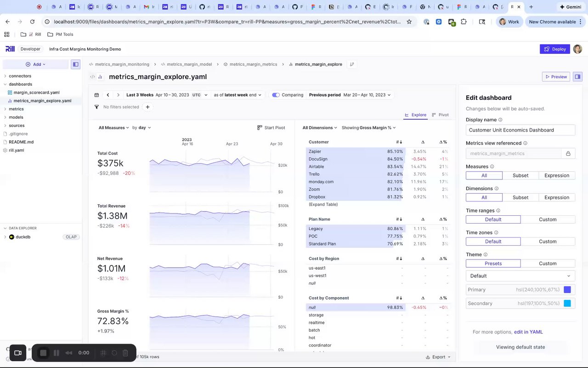
Task: Go to the next time period arrow
Action: (x=118, y=95)
